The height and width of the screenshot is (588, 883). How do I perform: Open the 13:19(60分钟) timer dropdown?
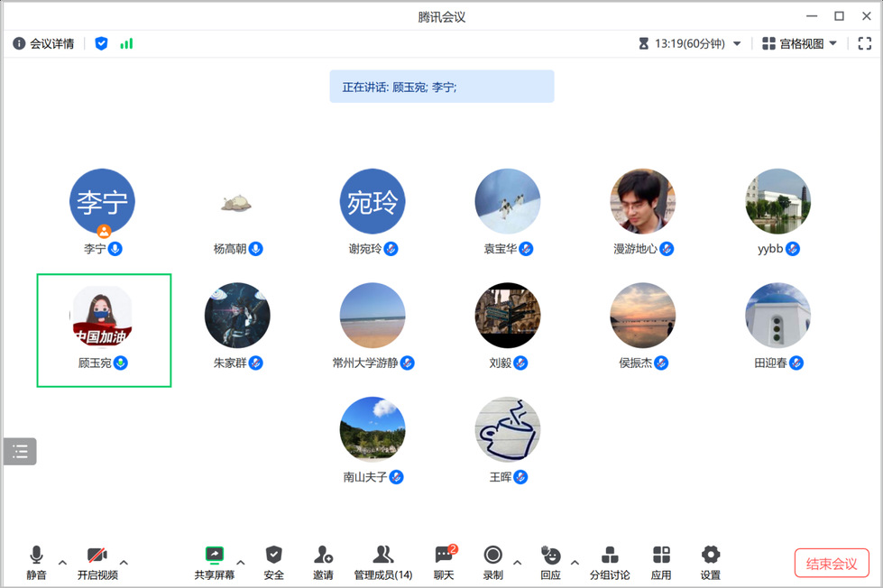click(x=690, y=43)
